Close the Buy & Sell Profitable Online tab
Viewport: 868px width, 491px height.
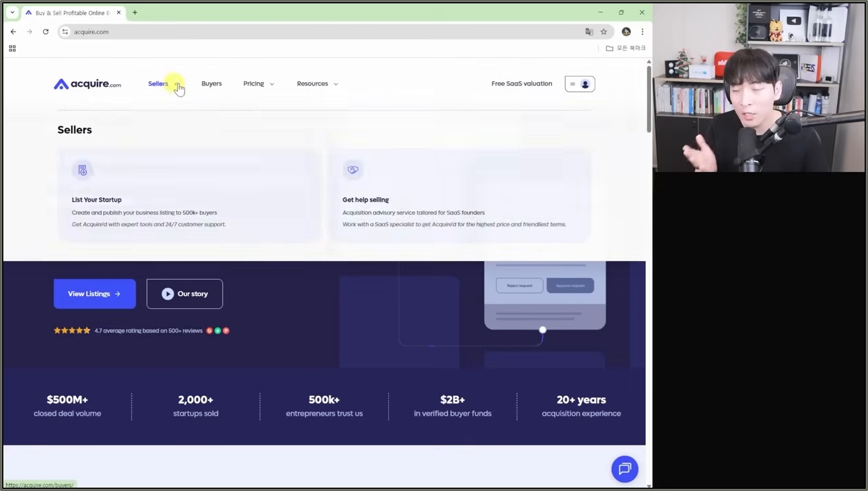(119, 12)
